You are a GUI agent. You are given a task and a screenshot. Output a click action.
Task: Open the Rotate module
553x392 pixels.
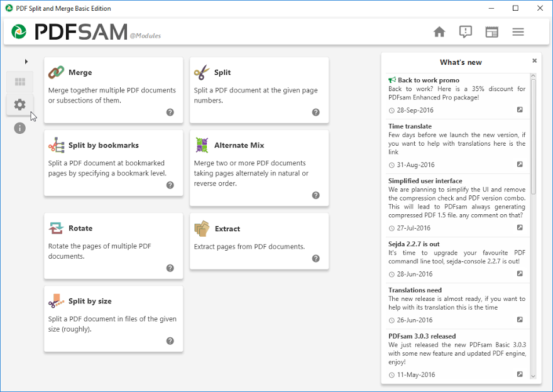(114, 246)
